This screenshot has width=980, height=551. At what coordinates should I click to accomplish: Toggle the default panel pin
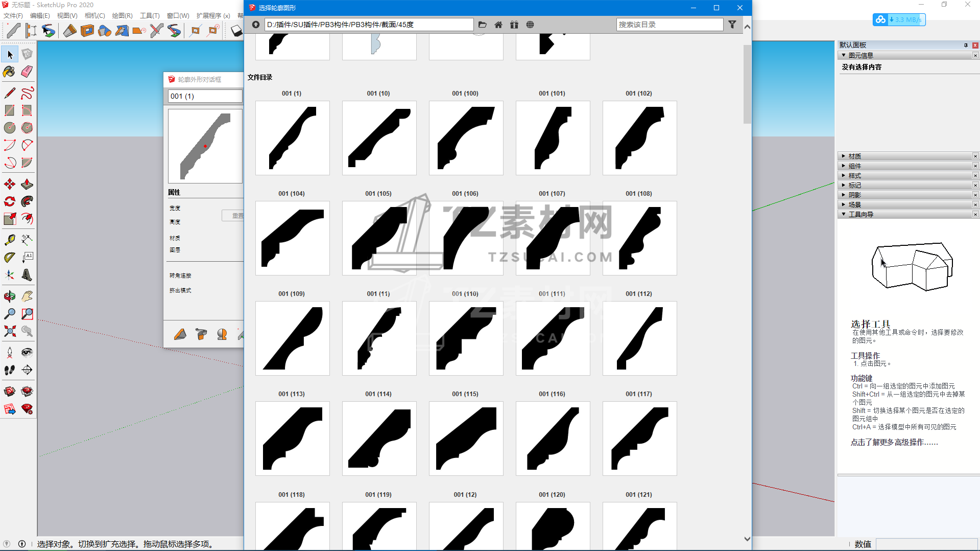(966, 45)
